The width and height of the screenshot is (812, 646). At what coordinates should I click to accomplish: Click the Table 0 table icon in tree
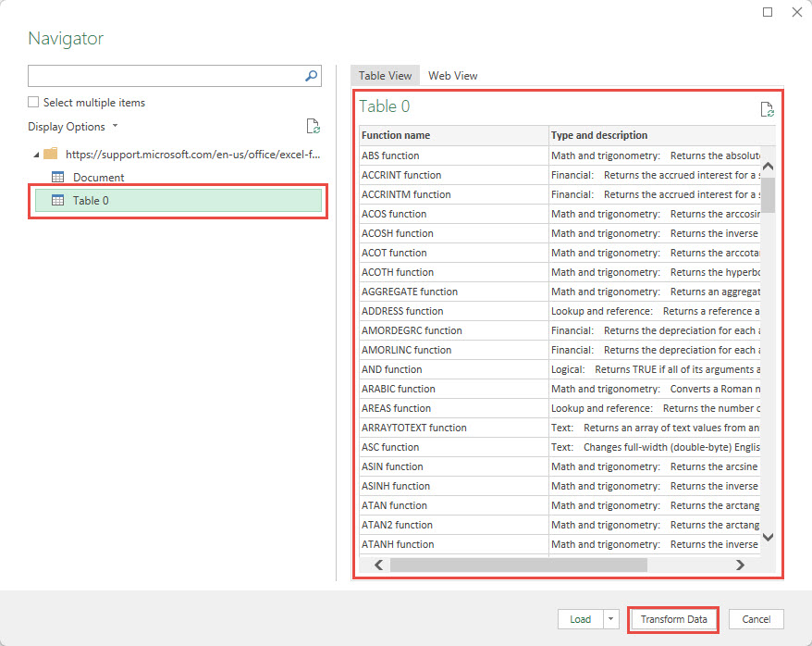point(57,200)
